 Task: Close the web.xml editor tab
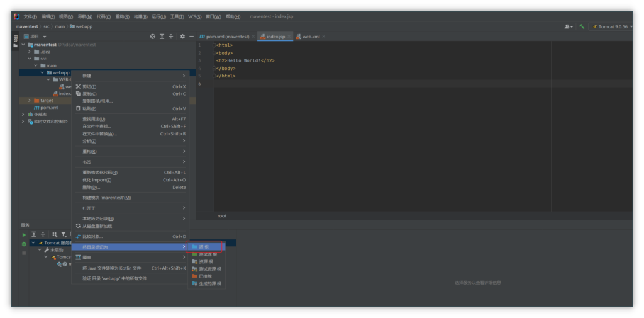324,37
